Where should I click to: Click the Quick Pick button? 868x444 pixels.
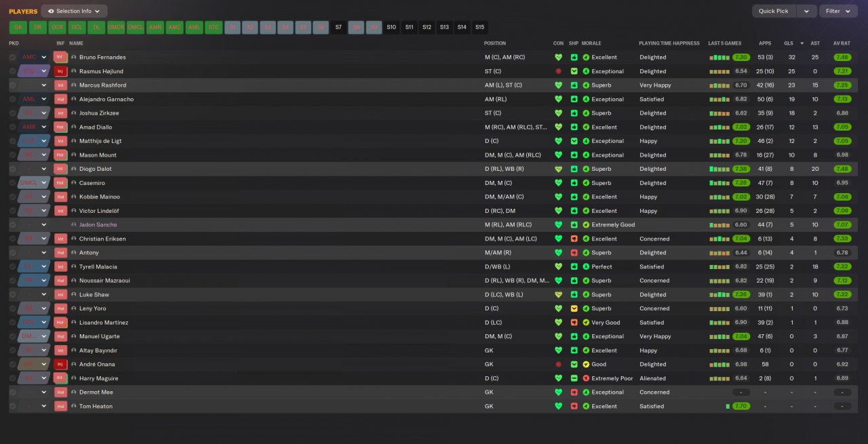tap(773, 11)
